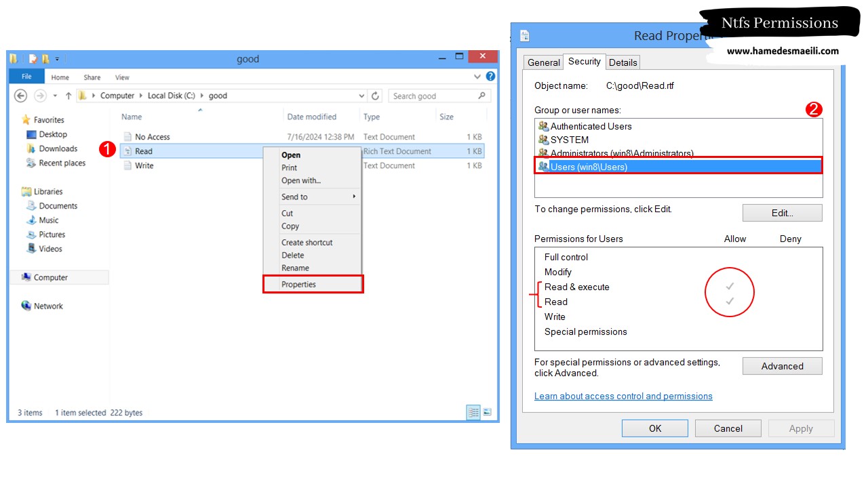The image size is (868, 488).
Task: Switch to Large icons view icon
Action: (487, 412)
